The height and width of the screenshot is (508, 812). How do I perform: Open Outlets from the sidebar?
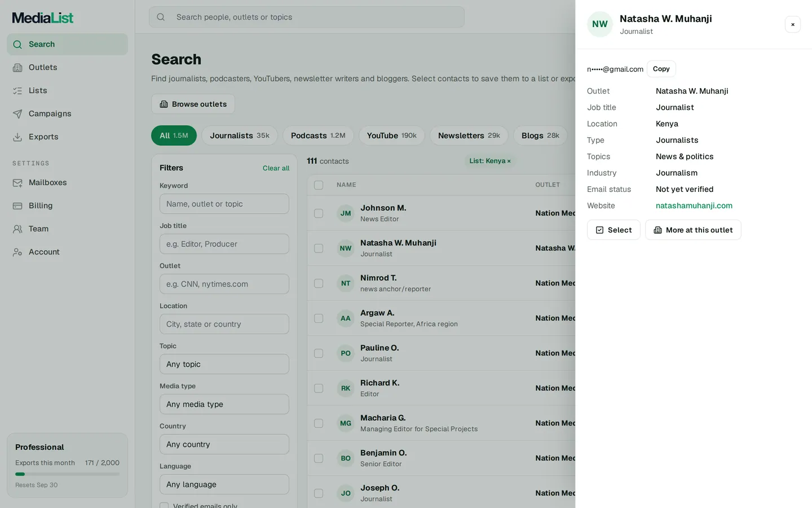pyautogui.click(x=67, y=67)
